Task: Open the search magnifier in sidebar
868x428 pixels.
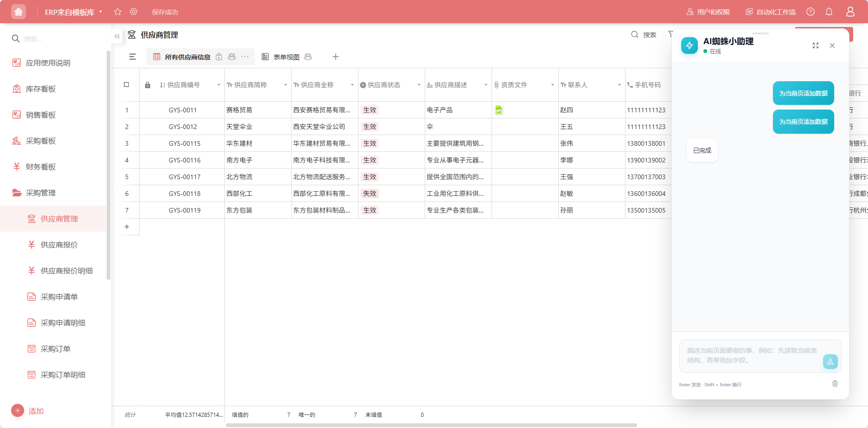Action: pyautogui.click(x=15, y=39)
